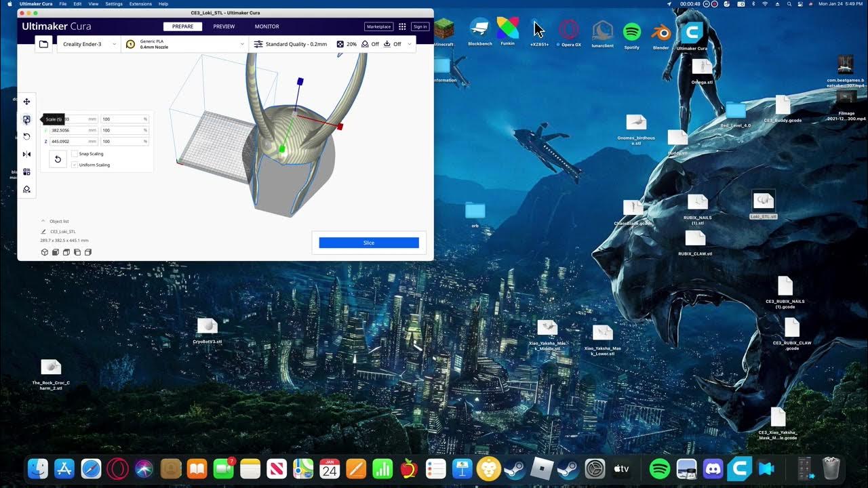Select the Support Blocker tool
Image resolution: width=868 pixels, height=488 pixels.
tap(26, 190)
